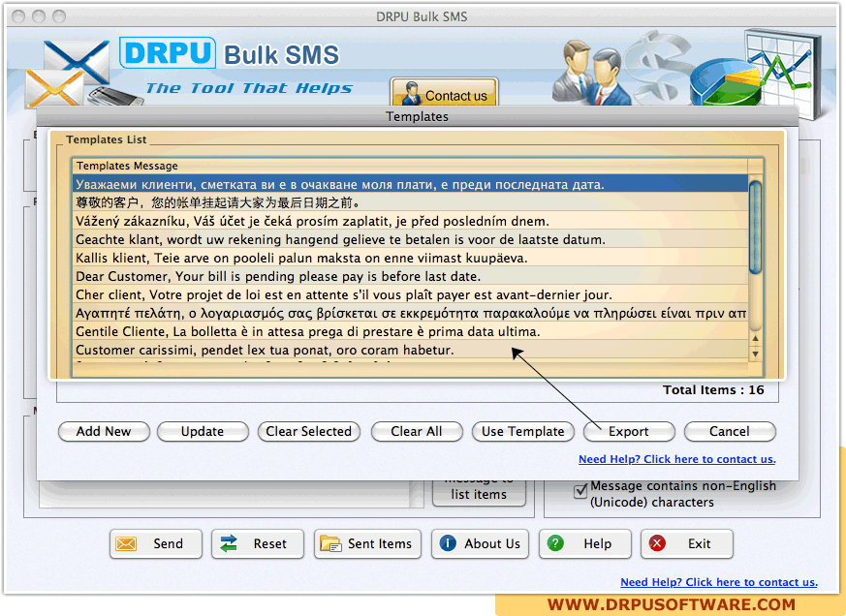
Task: Click the Cancel button
Action: point(730,432)
